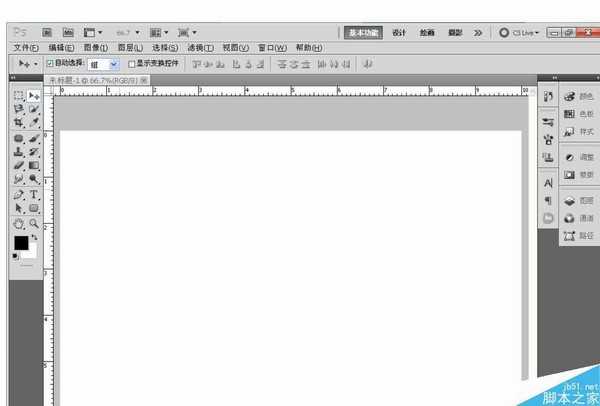Select the Crop tool
600x406 pixels.
pyautogui.click(x=19, y=123)
